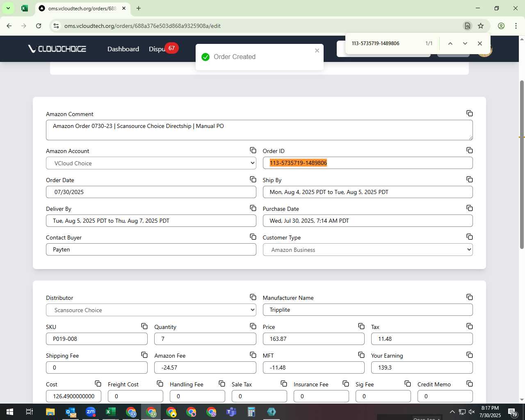The height and width of the screenshot is (420, 525).
Task: Open Excel from the taskbar
Action: click(111, 412)
